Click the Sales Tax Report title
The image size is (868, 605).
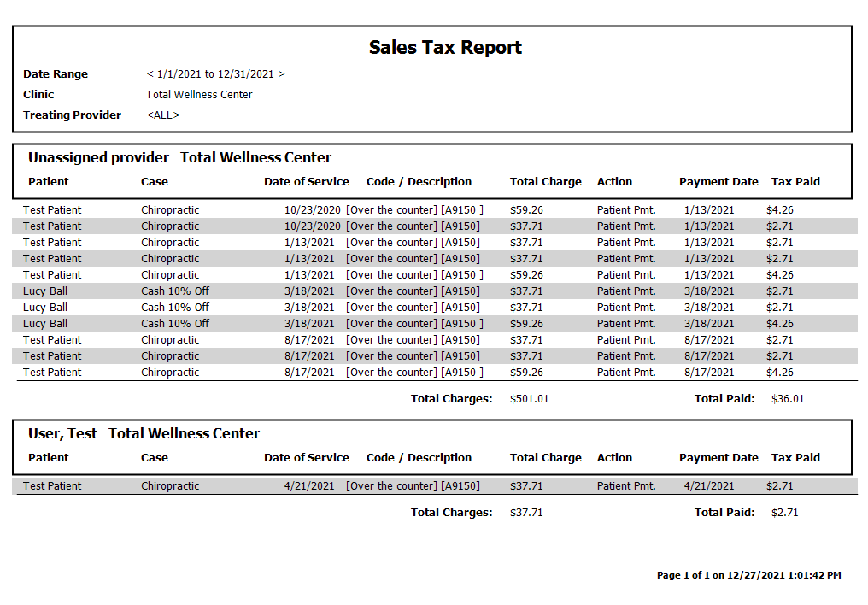pos(445,48)
